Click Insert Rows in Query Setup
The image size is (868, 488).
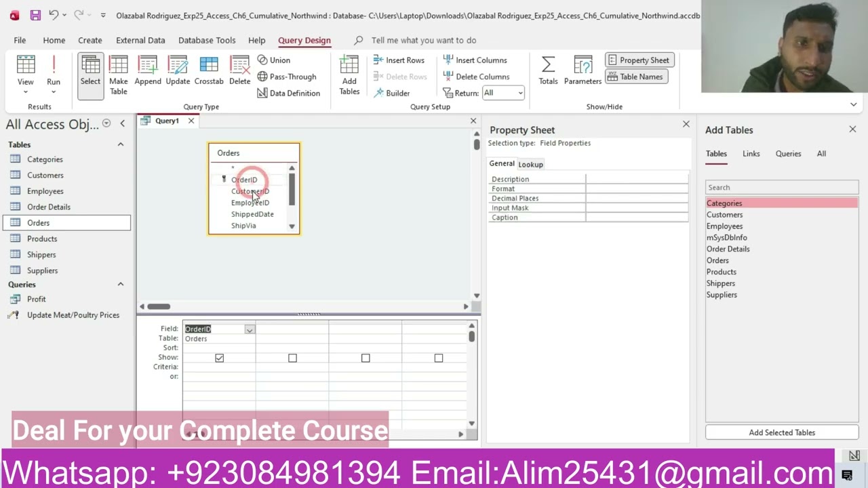tap(399, 60)
